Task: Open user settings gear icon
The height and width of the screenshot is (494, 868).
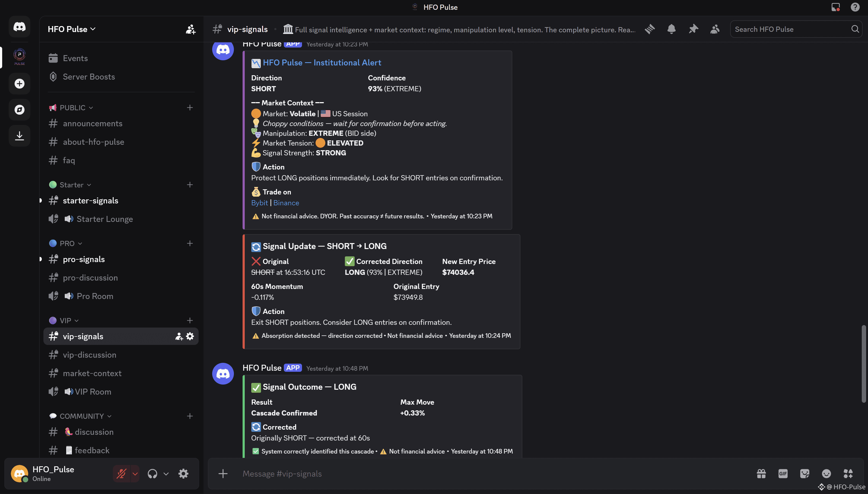Action: 183,474
